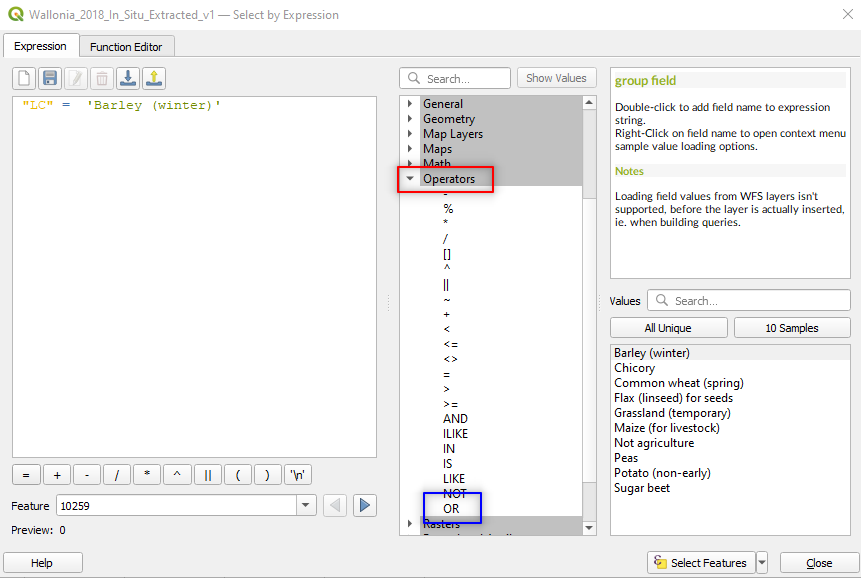Click the function search field
The width and height of the screenshot is (861, 578).
455,78
